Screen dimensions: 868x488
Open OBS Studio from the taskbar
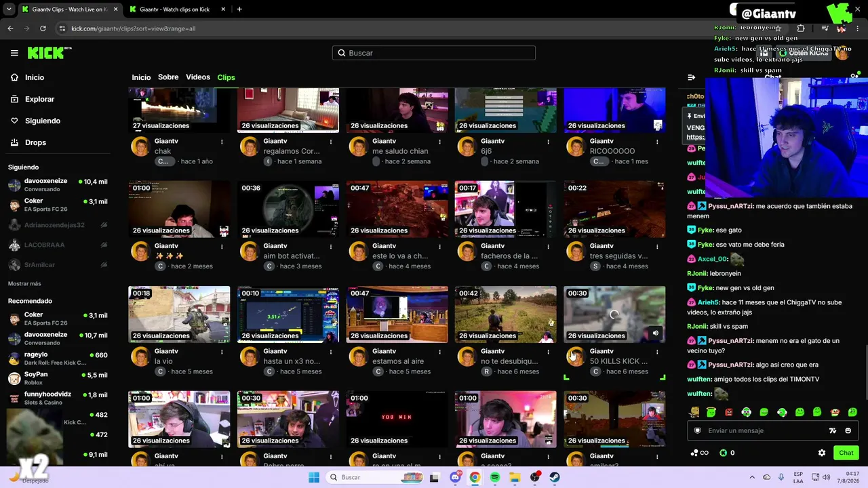point(535,477)
